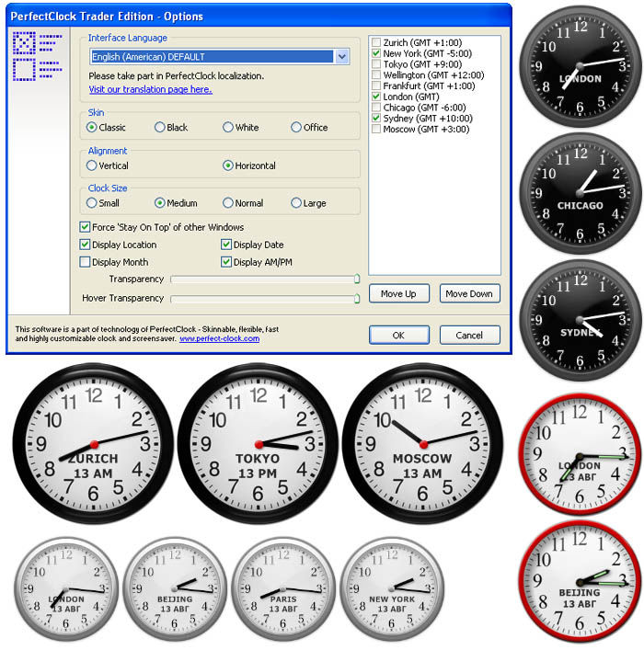Select the Black skin
This screenshot has height=650, width=644.
point(160,127)
